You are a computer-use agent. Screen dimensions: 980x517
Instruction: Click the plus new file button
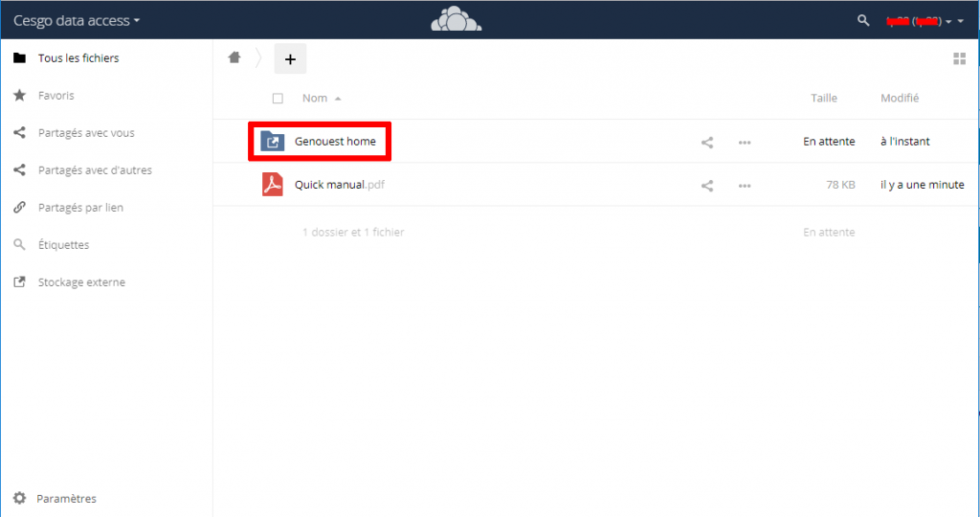tap(290, 58)
